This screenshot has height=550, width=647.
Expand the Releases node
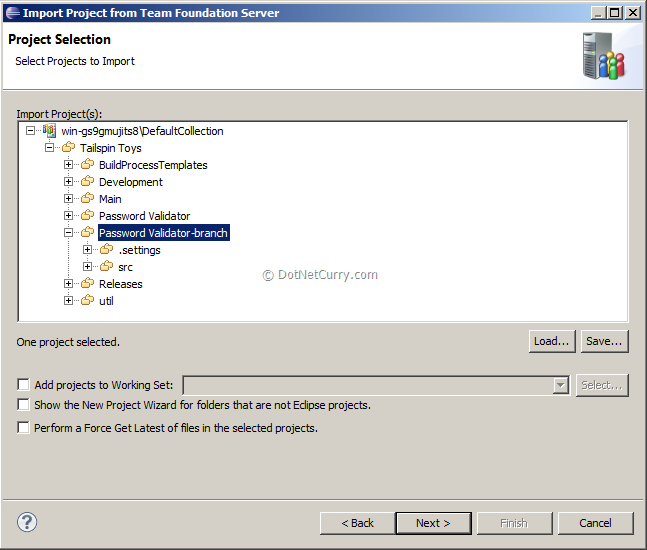coord(68,283)
